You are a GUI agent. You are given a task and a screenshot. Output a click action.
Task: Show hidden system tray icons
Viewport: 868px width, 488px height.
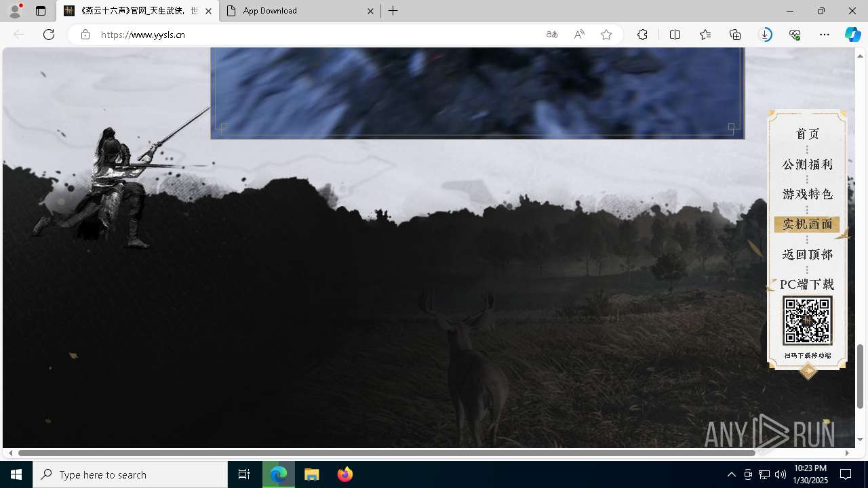coord(731,474)
